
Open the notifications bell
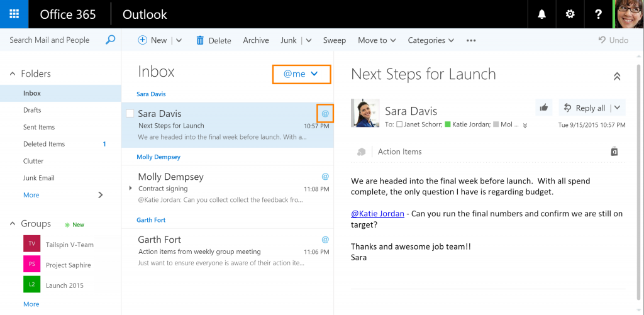[541, 14]
